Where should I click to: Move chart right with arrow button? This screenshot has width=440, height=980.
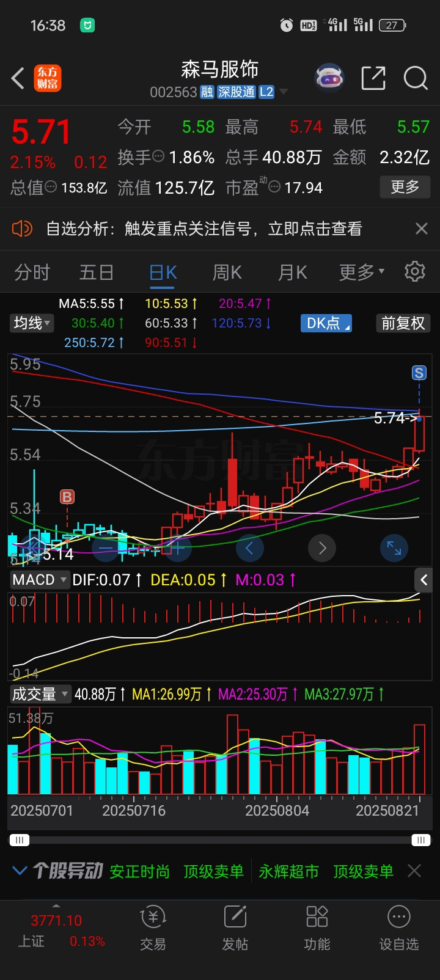coord(322,548)
